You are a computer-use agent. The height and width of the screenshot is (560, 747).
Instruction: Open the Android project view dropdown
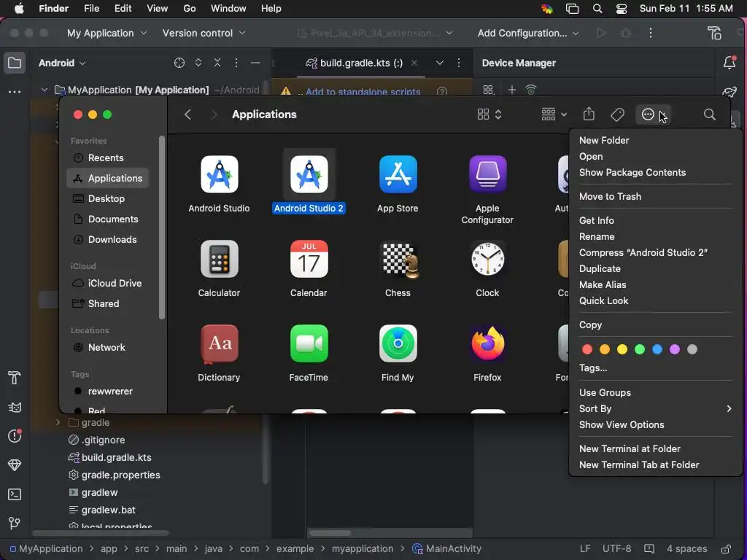[x=62, y=63]
